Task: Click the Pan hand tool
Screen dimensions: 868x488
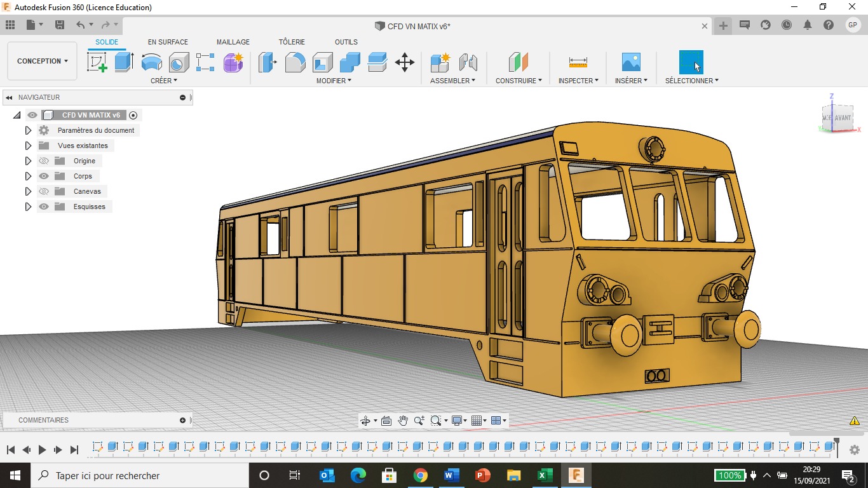Action: tap(403, 421)
